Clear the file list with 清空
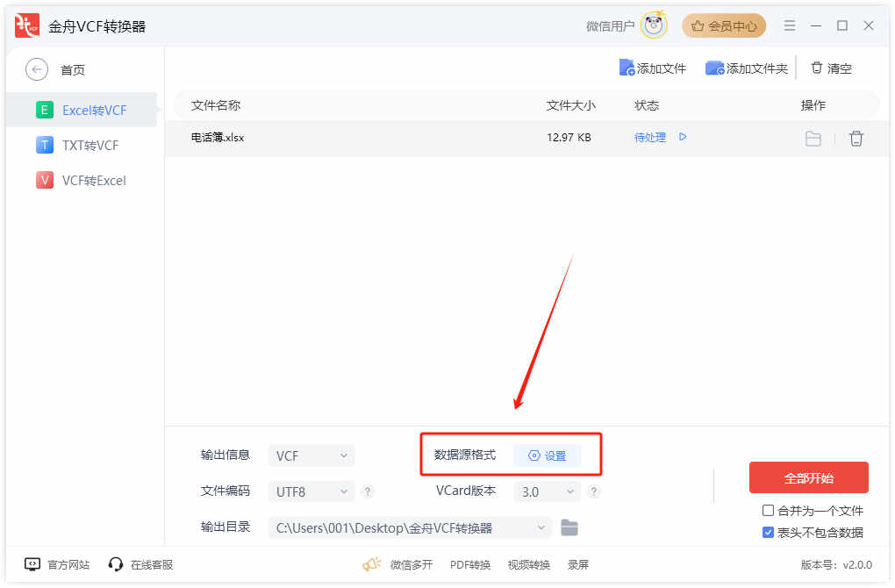Screen dimensions: 895x588 point(831,68)
